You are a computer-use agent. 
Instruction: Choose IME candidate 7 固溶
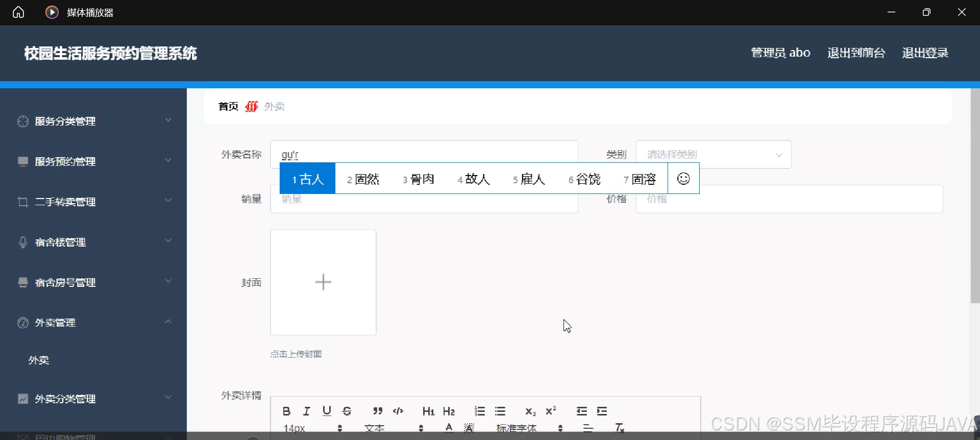click(x=640, y=179)
